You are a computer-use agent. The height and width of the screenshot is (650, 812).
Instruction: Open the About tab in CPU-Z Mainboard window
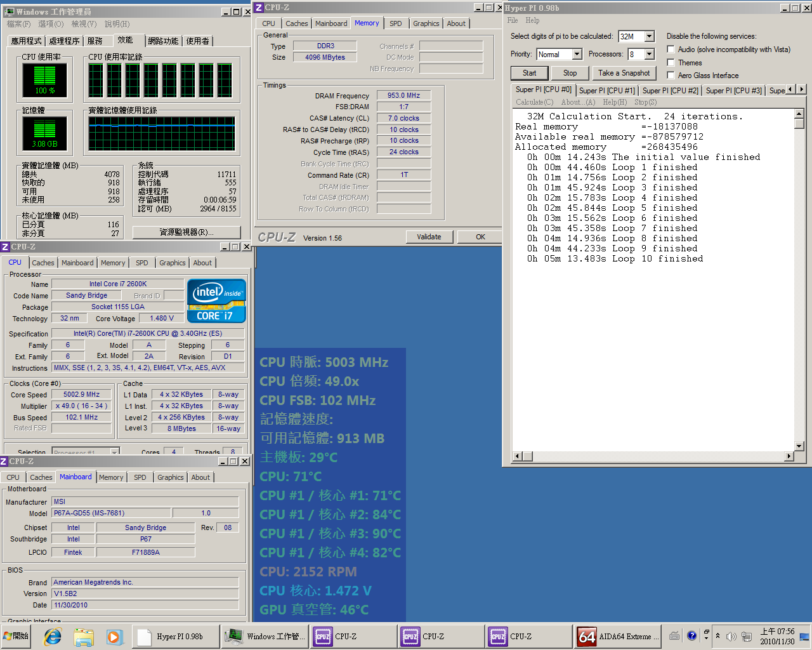point(200,477)
